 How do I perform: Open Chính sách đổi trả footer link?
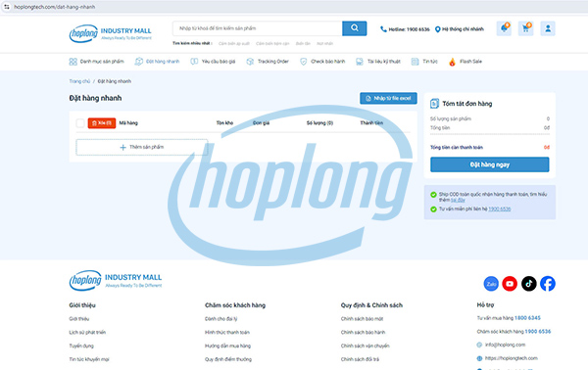coord(360,359)
